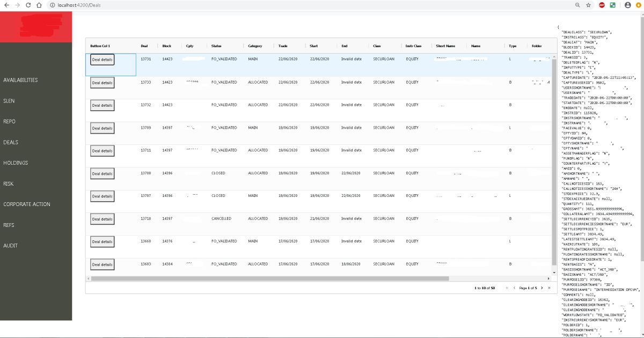644x338 pixels.
Task: Click Deal details for deal 13707
Action: [102, 196]
